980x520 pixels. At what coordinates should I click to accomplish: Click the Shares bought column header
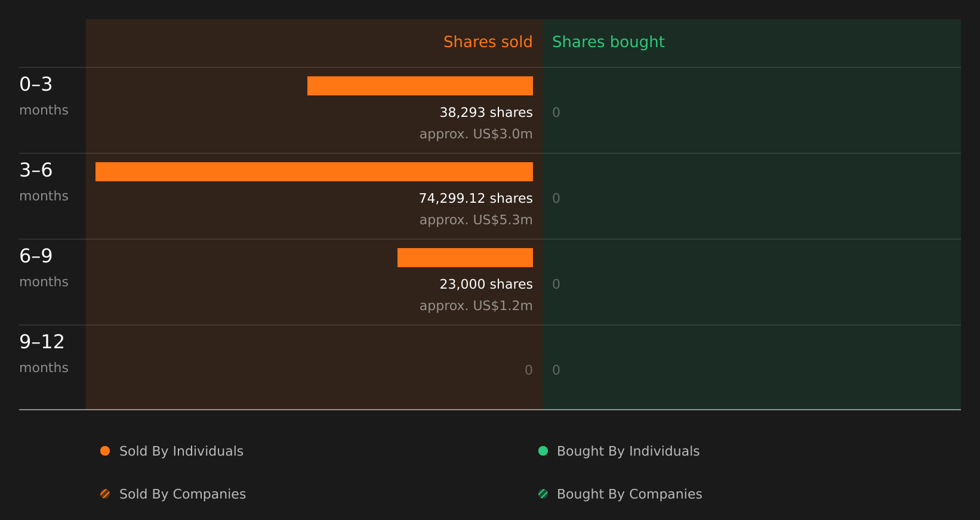pos(608,42)
